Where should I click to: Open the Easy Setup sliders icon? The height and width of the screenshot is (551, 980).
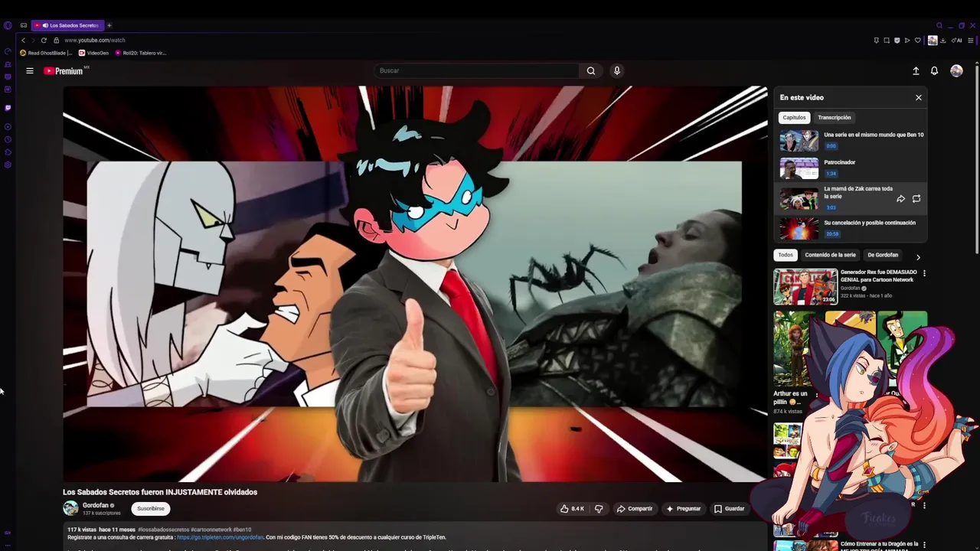971,41
